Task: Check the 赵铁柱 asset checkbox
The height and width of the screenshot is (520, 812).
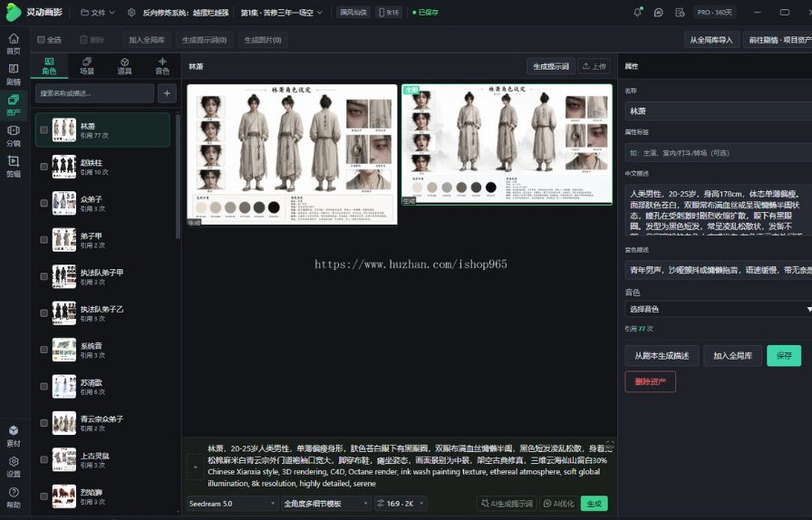Action: point(44,167)
